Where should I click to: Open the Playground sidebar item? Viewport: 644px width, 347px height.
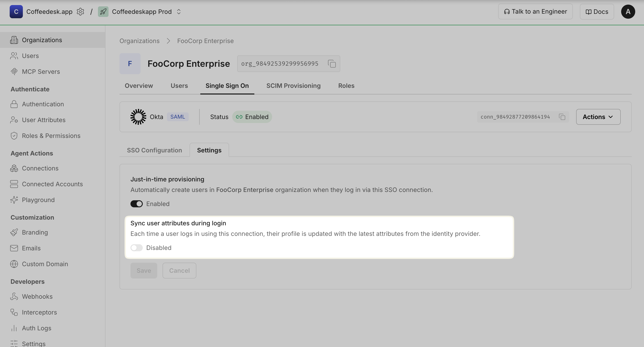click(x=38, y=200)
